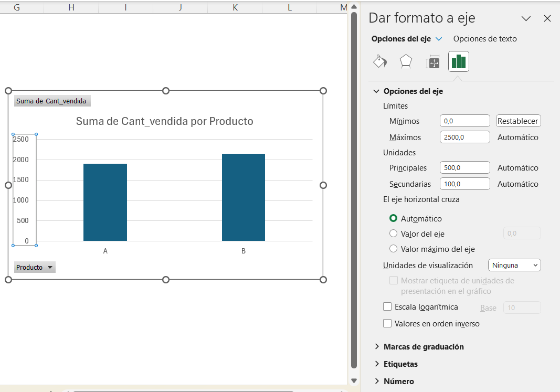
Task: Switch to Opciones del eje tab
Action: (x=401, y=38)
